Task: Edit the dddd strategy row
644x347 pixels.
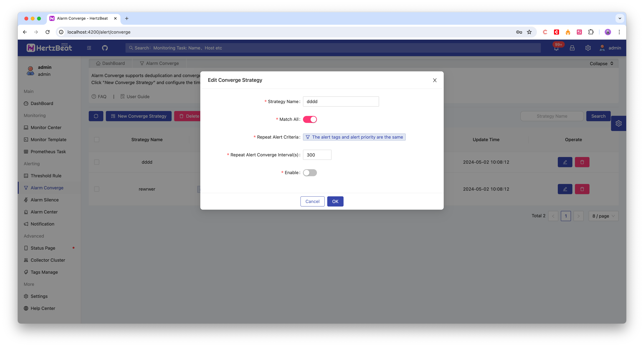Action: pos(565,162)
